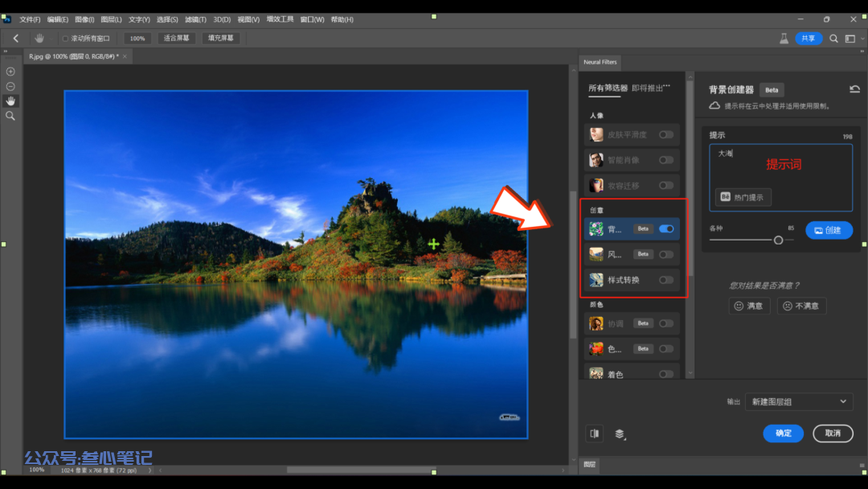Select the magnifier Zoom tool
The image size is (868, 489).
[10, 116]
